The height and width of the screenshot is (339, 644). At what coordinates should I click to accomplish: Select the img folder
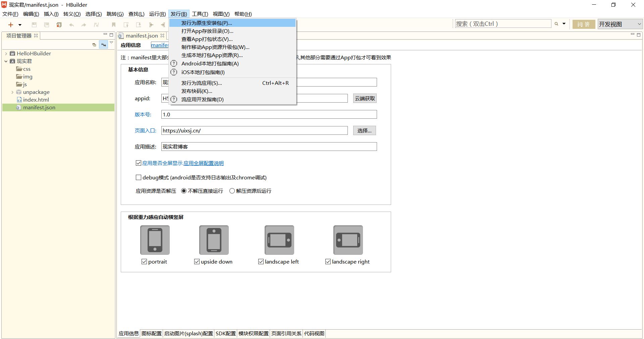point(24,77)
